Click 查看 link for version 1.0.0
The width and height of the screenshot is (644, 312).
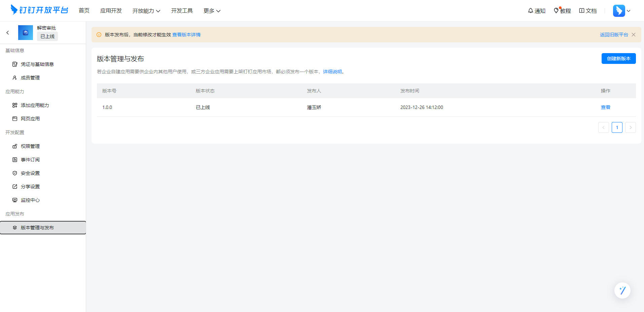[605, 107]
